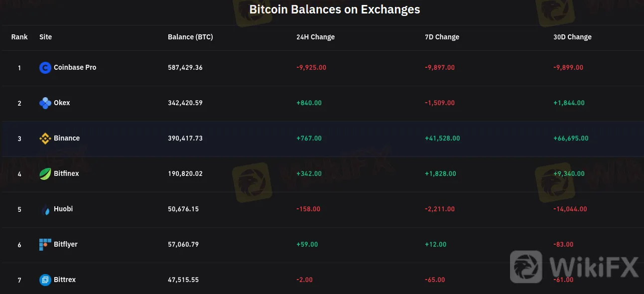
Task: Click the Bitcoin Balances on Exchanges title
Action: pyautogui.click(x=334, y=9)
